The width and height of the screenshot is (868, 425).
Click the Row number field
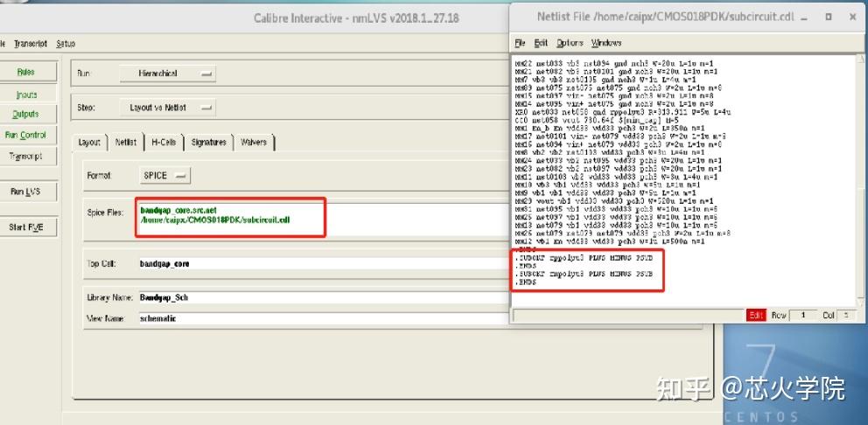[802, 316]
